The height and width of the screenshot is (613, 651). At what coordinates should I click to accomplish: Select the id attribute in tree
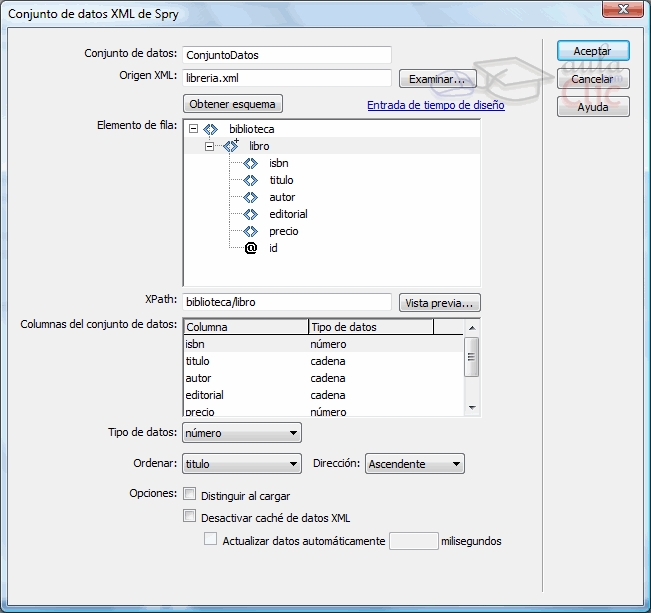pyautogui.click(x=273, y=248)
